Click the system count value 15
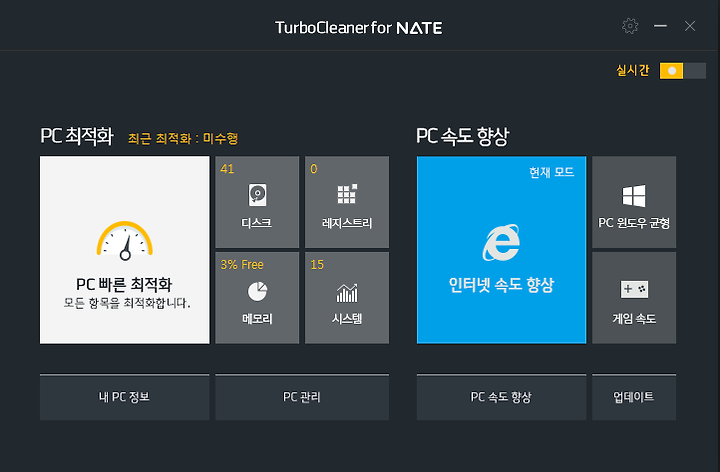Image resolution: width=720 pixels, height=472 pixels. point(317,265)
